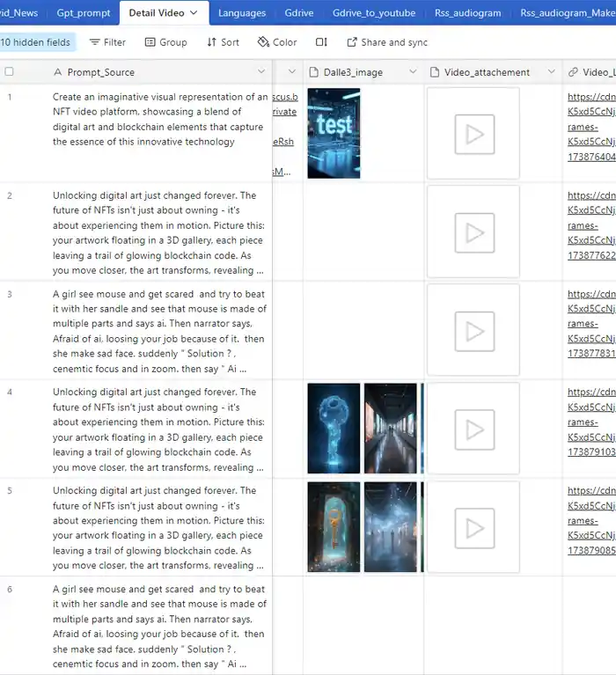Play the video attachment in row 4
The height and width of the screenshot is (675, 616).
(x=474, y=429)
